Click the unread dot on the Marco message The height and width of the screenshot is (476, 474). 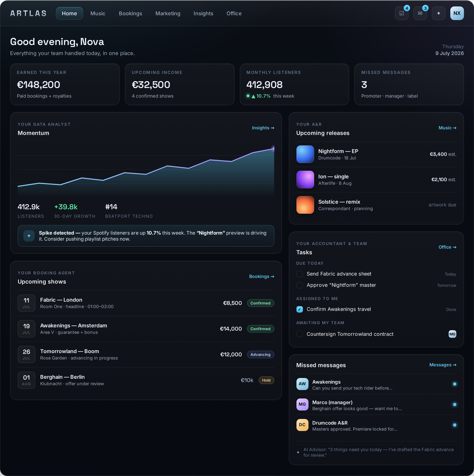coord(455,404)
